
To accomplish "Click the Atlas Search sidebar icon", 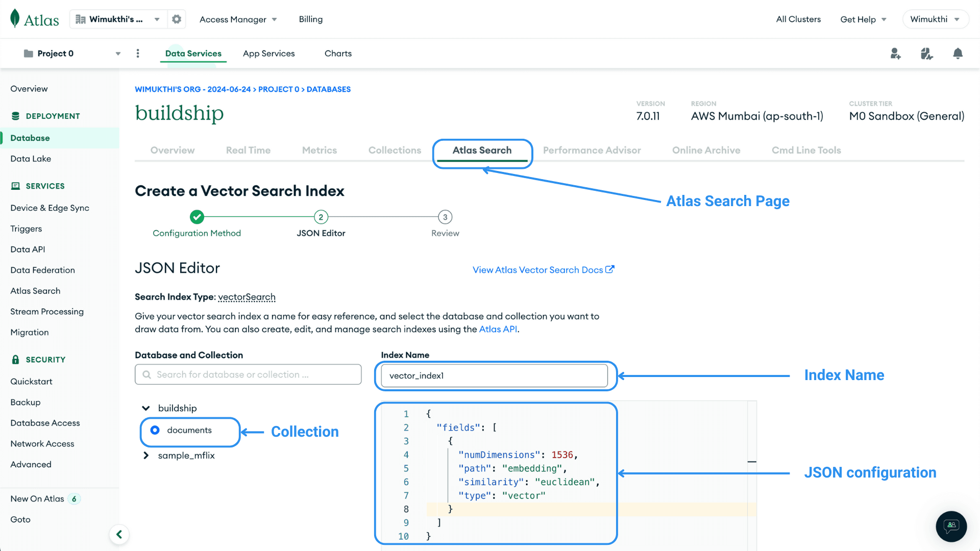I will [35, 291].
